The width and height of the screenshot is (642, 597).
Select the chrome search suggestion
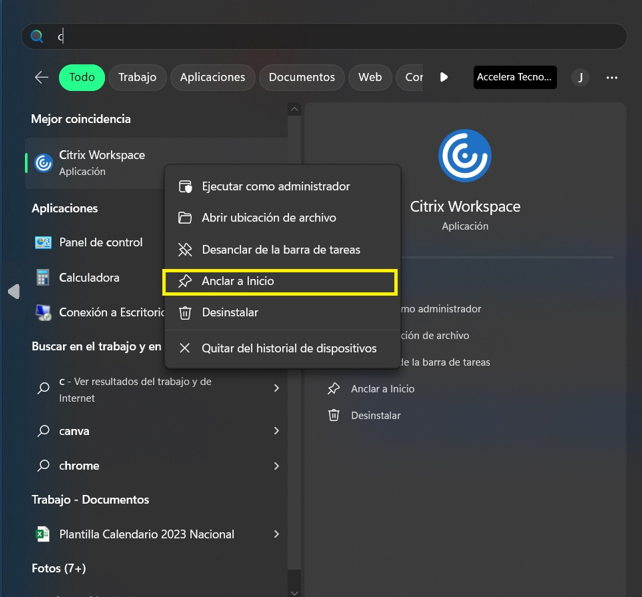coord(156,466)
